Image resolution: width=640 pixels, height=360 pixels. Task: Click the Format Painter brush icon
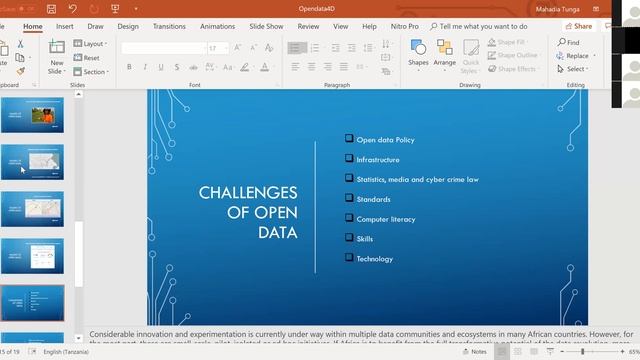click(20, 71)
